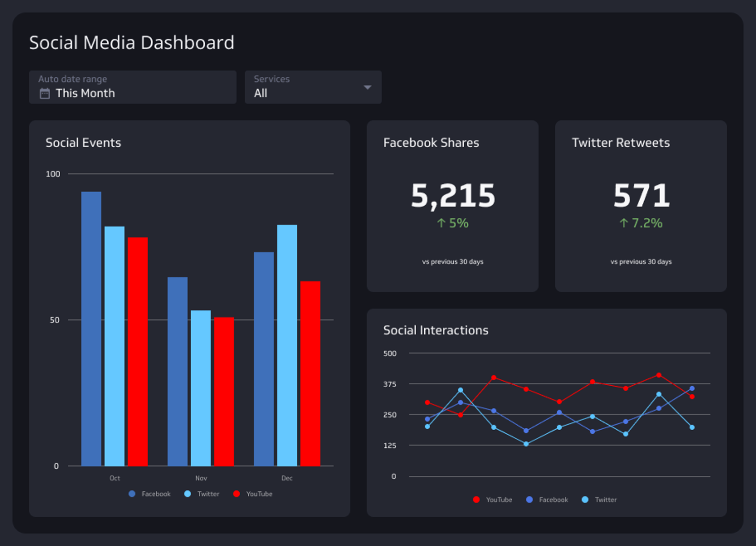The height and width of the screenshot is (546, 756).
Task: Open the date range picker showing This Month
Action: [x=132, y=87]
